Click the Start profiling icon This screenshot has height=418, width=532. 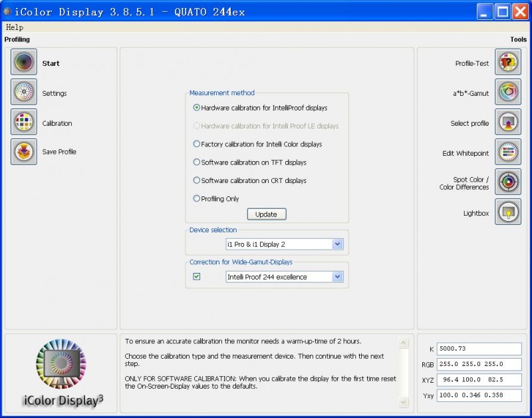[x=24, y=63]
